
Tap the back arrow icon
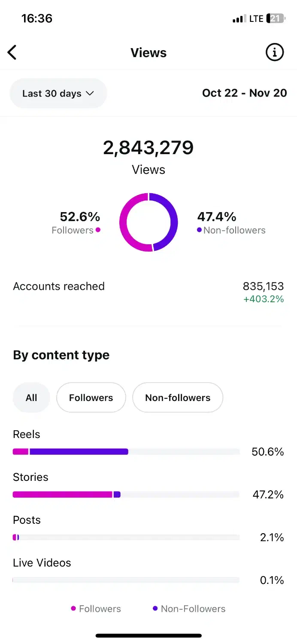click(12, 53)
